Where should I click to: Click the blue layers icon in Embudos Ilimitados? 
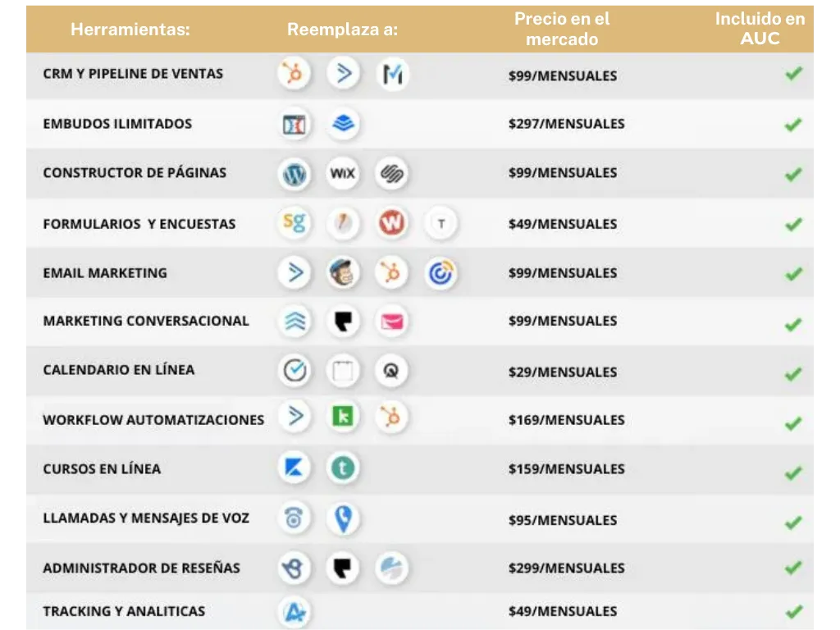click(x=343, y=125)
